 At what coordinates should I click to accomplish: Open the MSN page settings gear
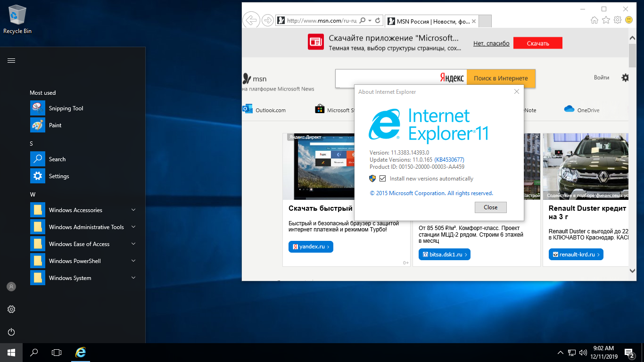(x=625, y=78)
